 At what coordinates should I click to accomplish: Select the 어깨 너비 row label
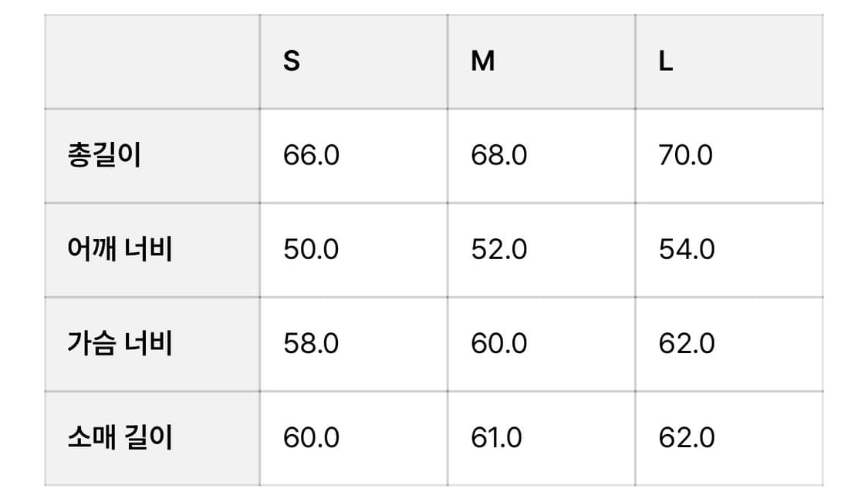click(120, 250)
